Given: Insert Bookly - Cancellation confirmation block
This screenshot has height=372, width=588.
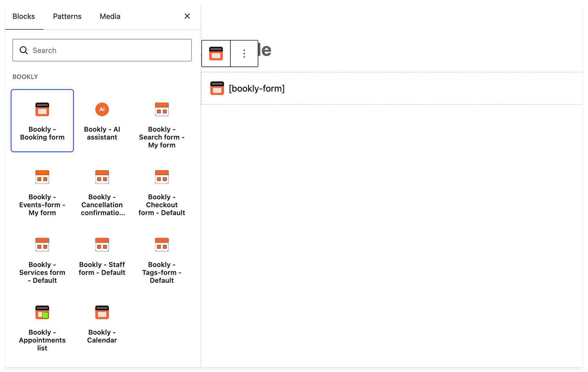Looking at the screenshot, I should 102,192.
